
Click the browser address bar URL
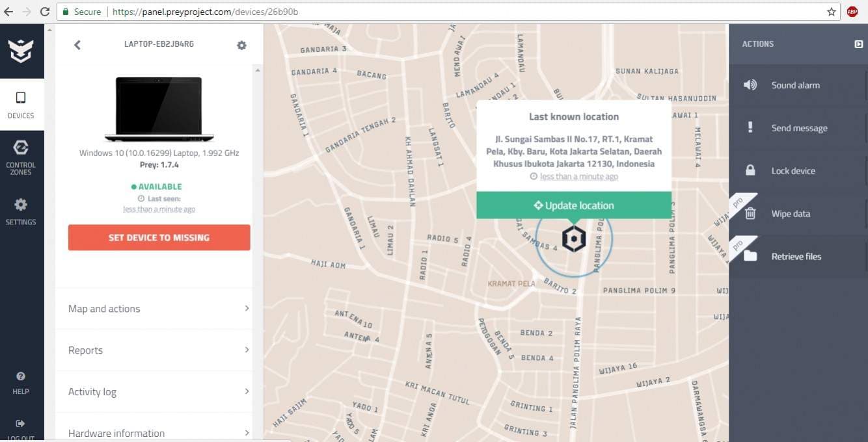206,12
